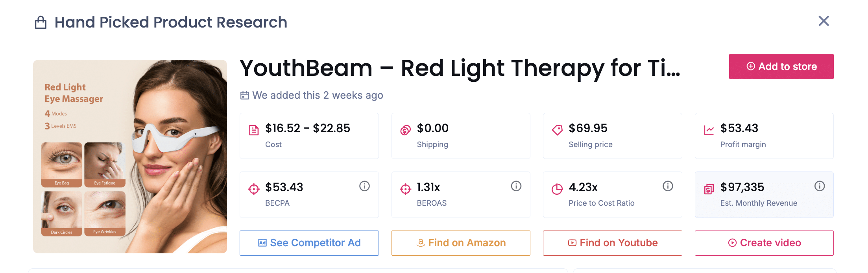868x273 pixels.
Task: Click the Price to Cost Ratio pie icon
Action: [557, 188]
